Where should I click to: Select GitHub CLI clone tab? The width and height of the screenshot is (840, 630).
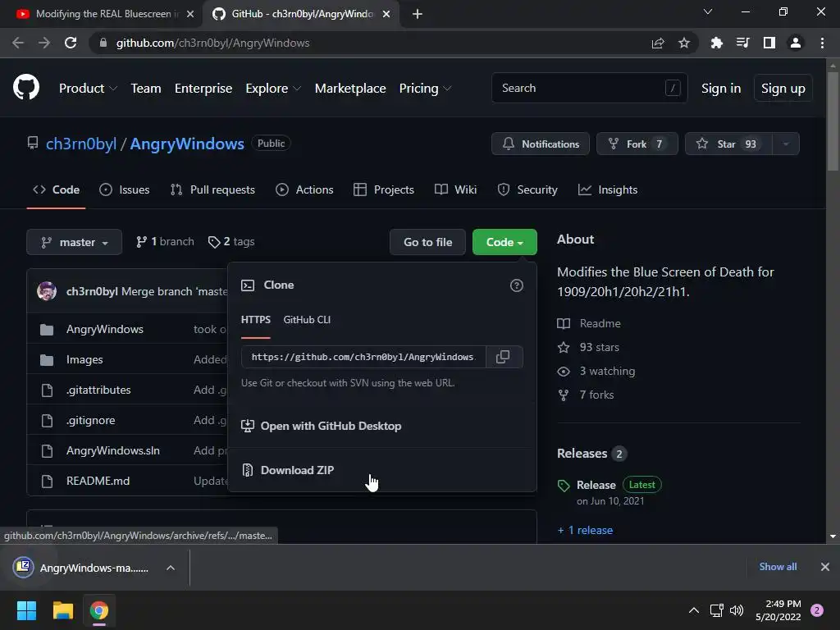coord(307,320)
